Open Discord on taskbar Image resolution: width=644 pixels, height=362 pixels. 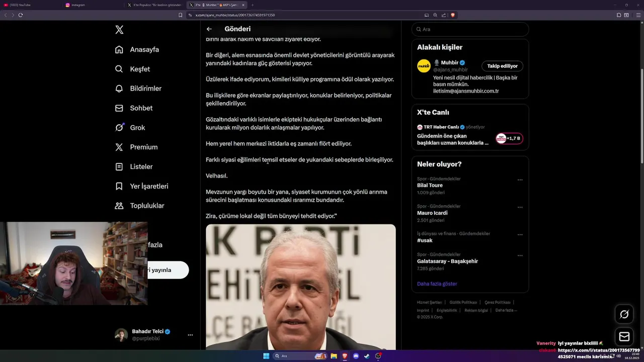(x=356, y=356)
